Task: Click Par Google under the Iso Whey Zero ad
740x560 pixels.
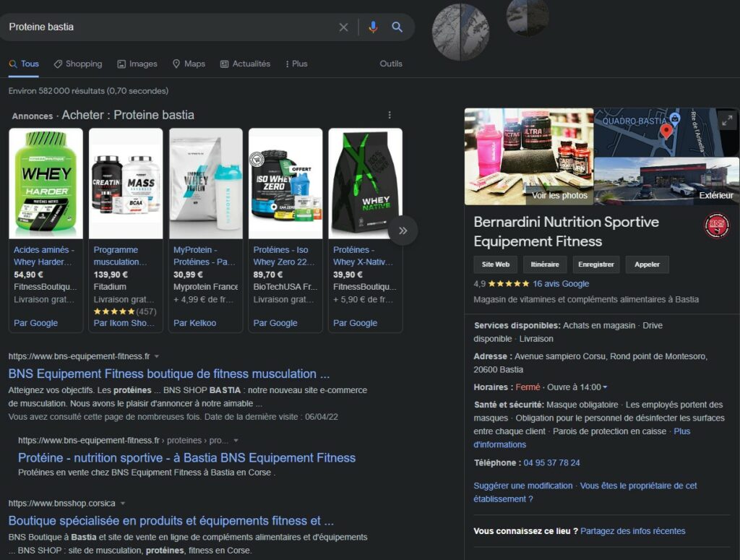Action: point(275,323)
